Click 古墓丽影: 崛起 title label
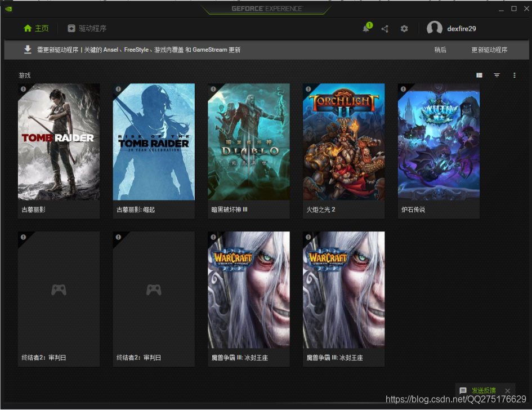The width and height of the screenshot is (532, 410). pyautogui.click(x=136, y=210)
